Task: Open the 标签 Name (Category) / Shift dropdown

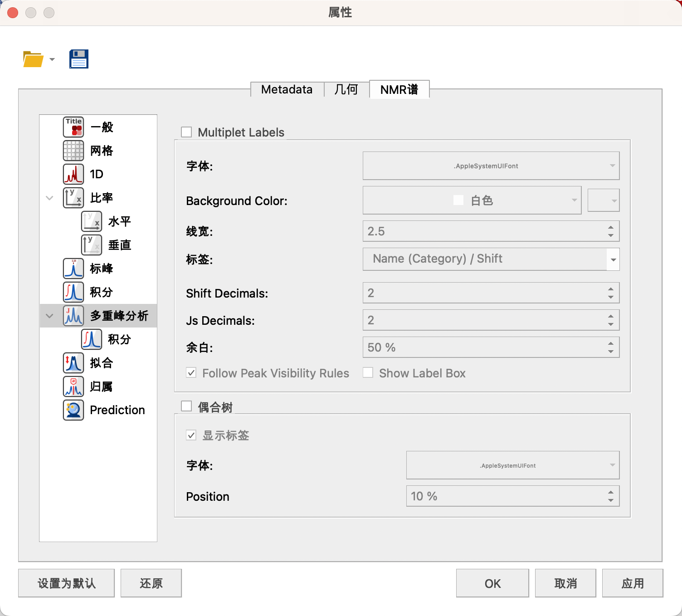Action: [491, 259]
